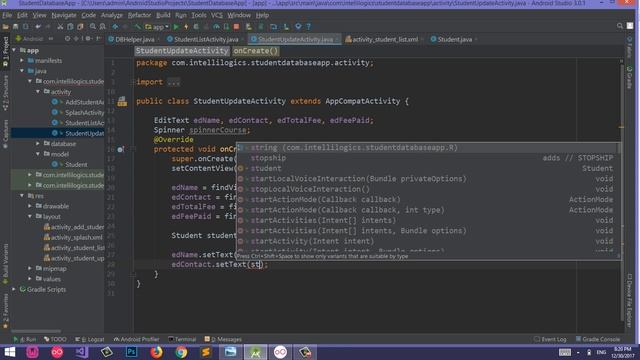Open the File menu
640x360 pixels.
pyautogui.click(x=7, y=15)
